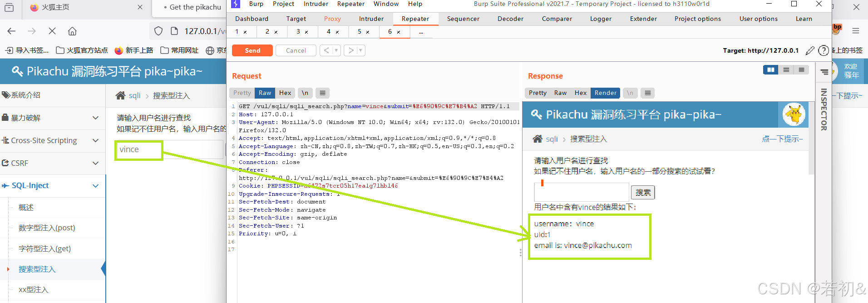
Task: Open 字符型注入(get) in sidebar
Action: tap(44, 248)
